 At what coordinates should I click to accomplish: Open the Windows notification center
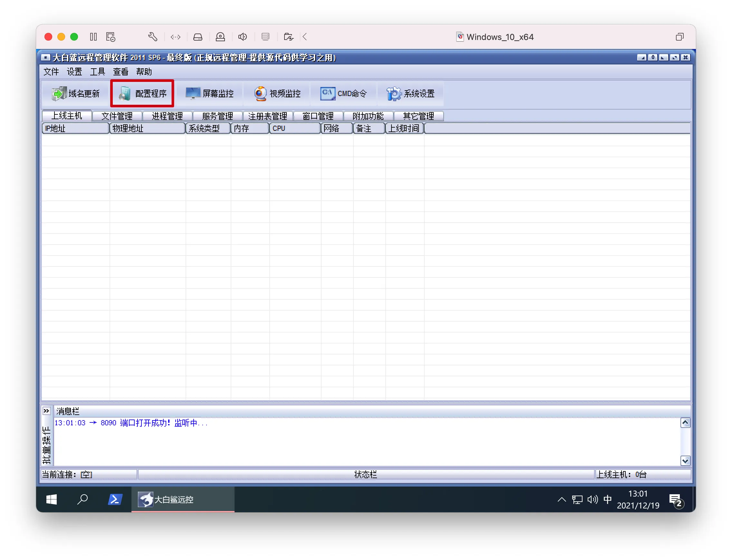pyautogui.click(x=677, y=501)
